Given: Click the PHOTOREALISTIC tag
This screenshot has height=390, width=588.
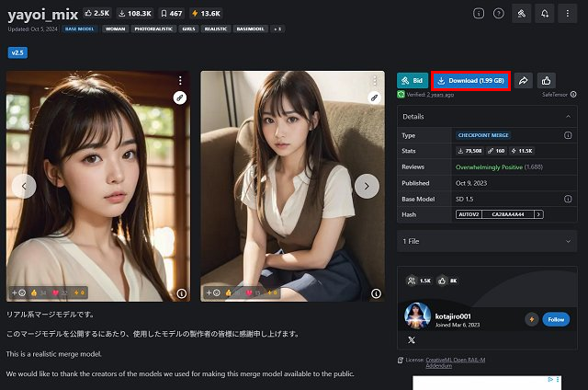Looking at the screenshot, I should [x=153, y=29].
